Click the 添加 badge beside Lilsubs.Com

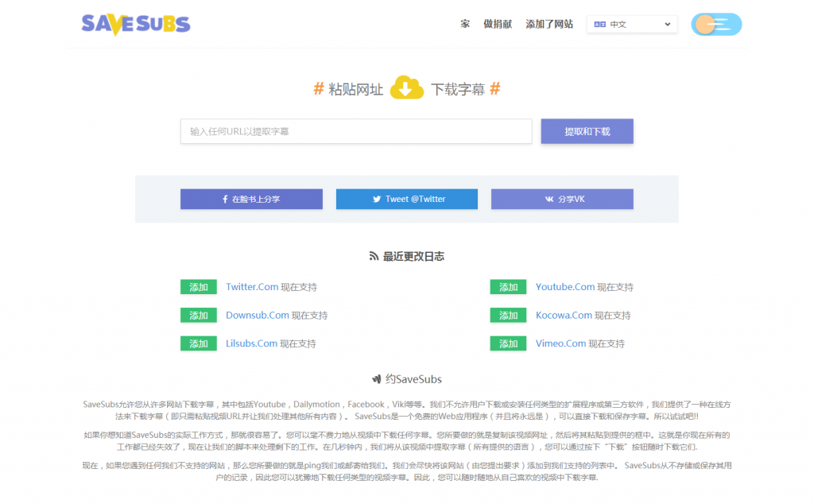[199, 343]
